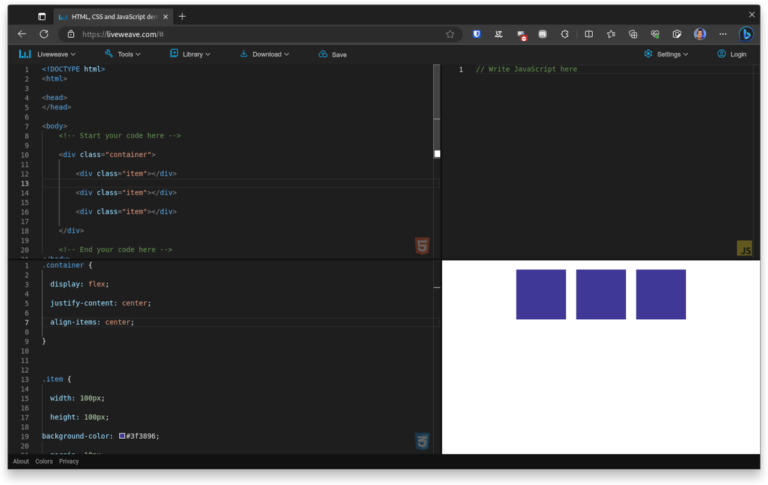This screenshot has height=485, width=768.
Task: Click the JS badge in the JavaScript editor
Action: pyautogui.click(x=744, y=248)
